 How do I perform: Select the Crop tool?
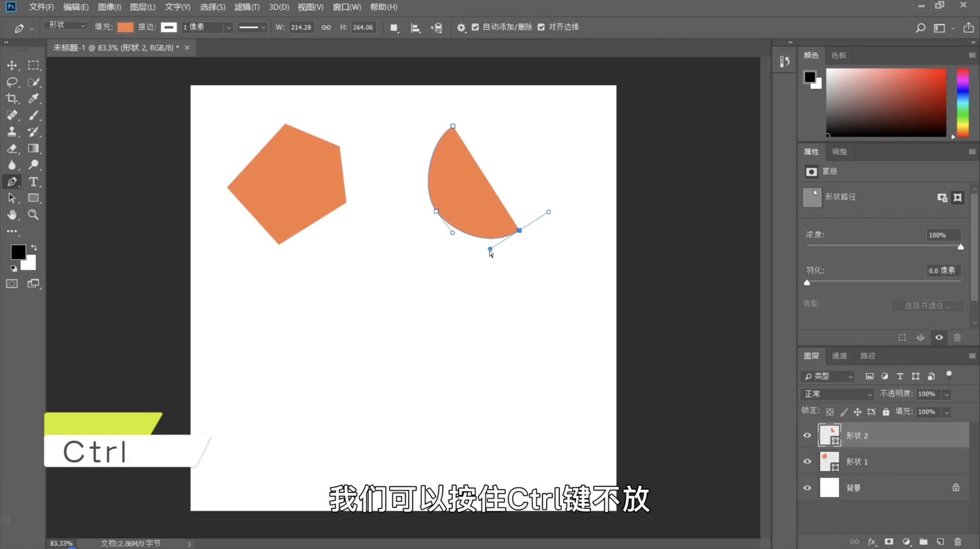tap(12, 99)
